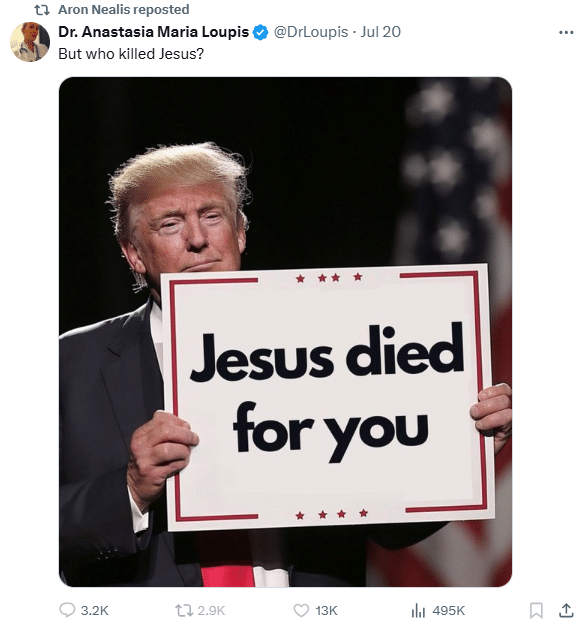Like the tweet with the heart icon
This screenshot has width=581, height=625.
[301, 610]
